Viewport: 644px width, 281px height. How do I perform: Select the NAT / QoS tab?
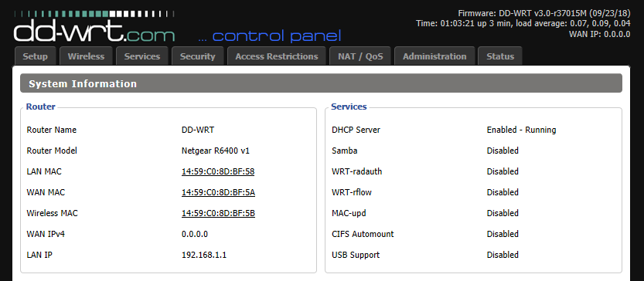coord(360,56)
